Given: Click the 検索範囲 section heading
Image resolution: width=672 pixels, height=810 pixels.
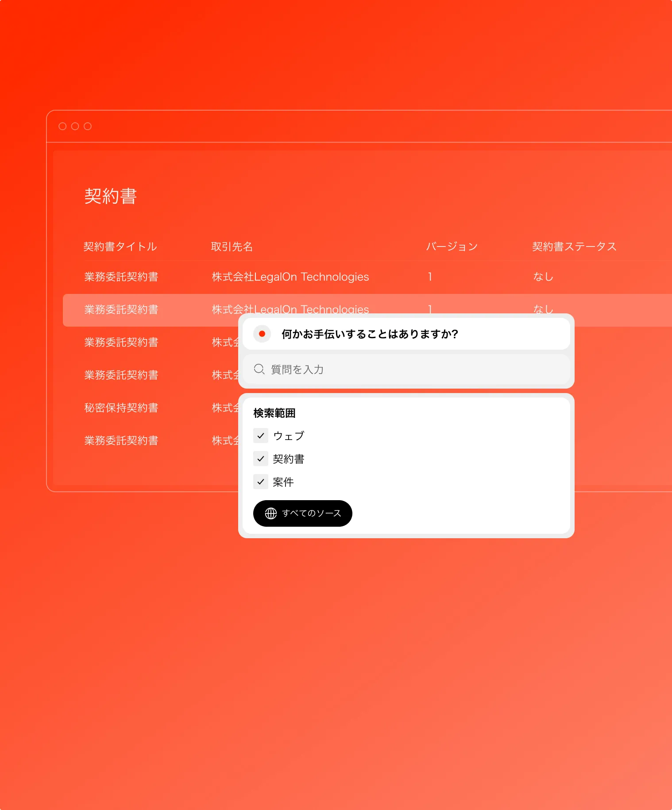Looking at the screenshot, I should point(274,413).
